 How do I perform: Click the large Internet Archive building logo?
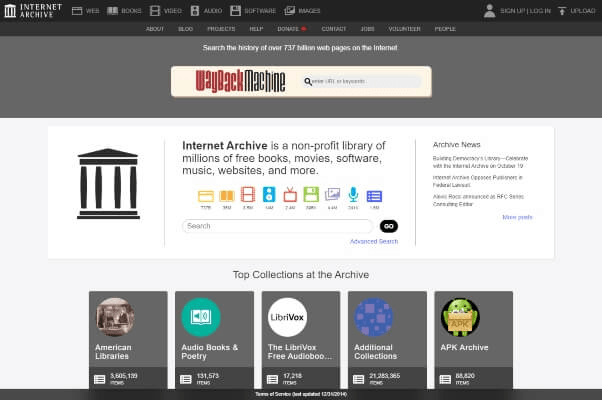click(108, 184)
